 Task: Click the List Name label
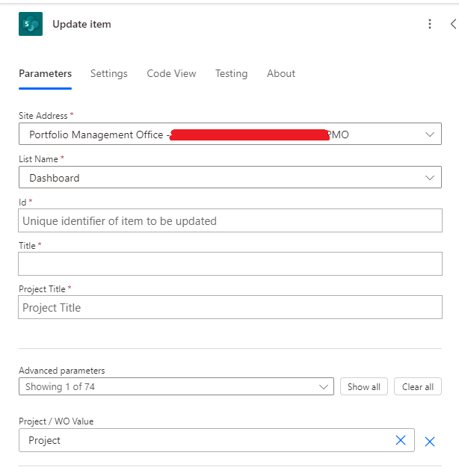(38, 159)
